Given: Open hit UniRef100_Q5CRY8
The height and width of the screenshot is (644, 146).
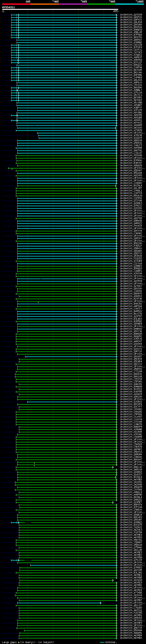Looking at the screenshot, I should coord(131,359).
